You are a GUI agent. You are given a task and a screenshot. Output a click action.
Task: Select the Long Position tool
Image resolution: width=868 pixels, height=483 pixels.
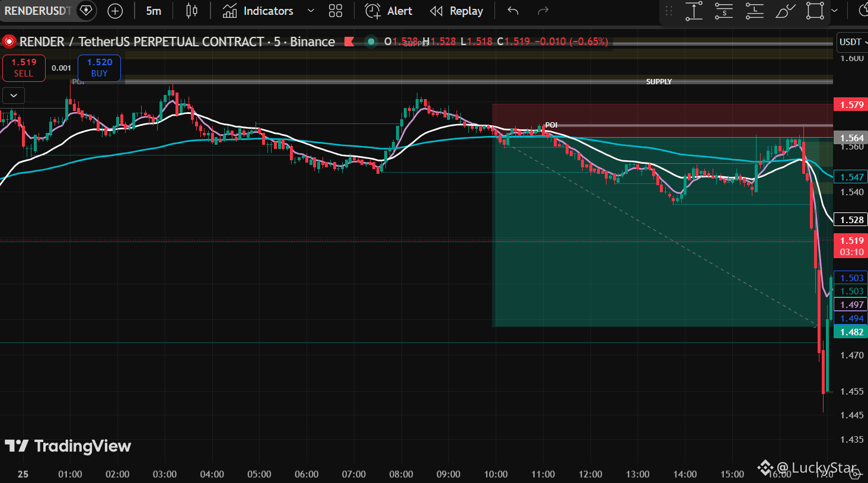pyautogui.click(x=754, y=11)
